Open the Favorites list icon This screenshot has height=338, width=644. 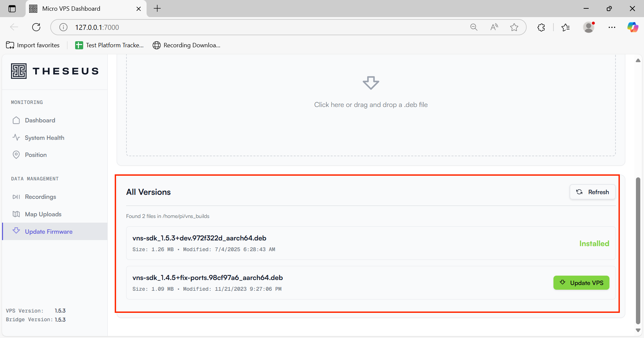point(566,27)
